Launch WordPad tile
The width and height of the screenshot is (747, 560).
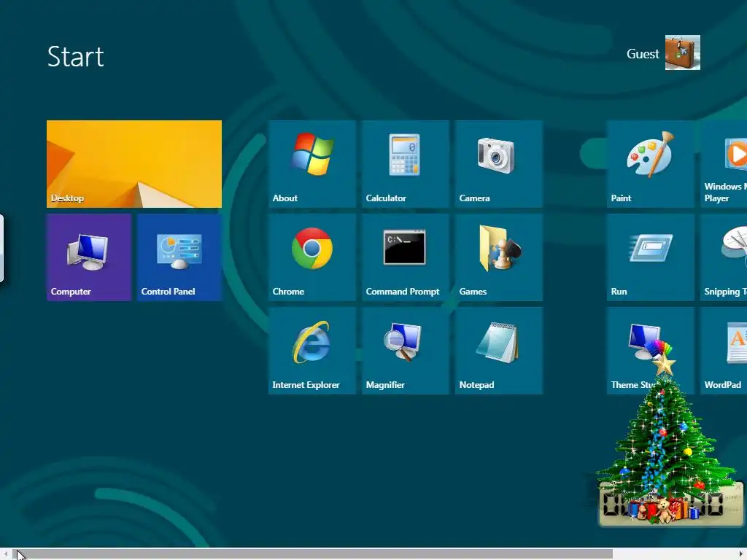point(724,351)
